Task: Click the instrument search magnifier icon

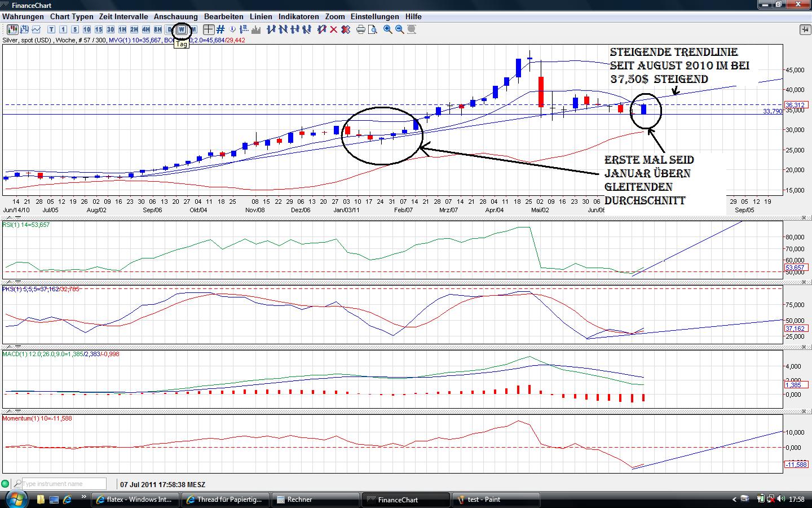Action: [x=17, y=484]
